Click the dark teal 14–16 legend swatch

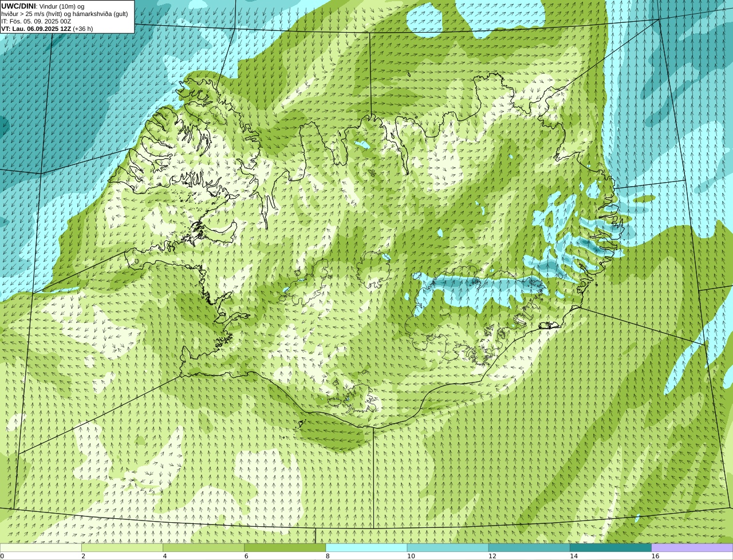click(611, 547)
